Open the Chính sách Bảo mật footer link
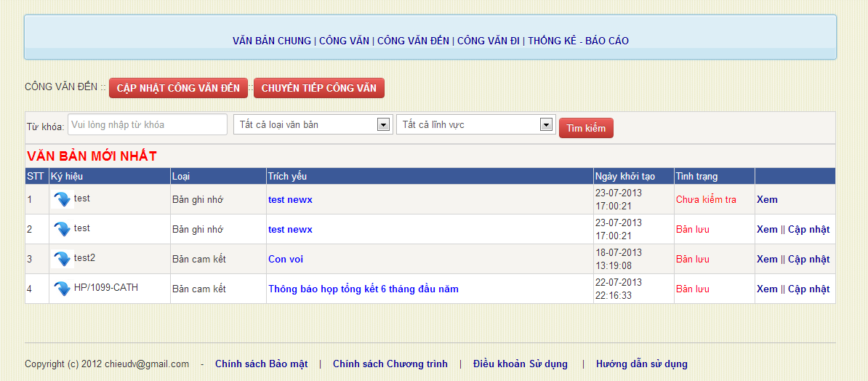The height and width of the screenshot is (381, 868). point(261,364)
